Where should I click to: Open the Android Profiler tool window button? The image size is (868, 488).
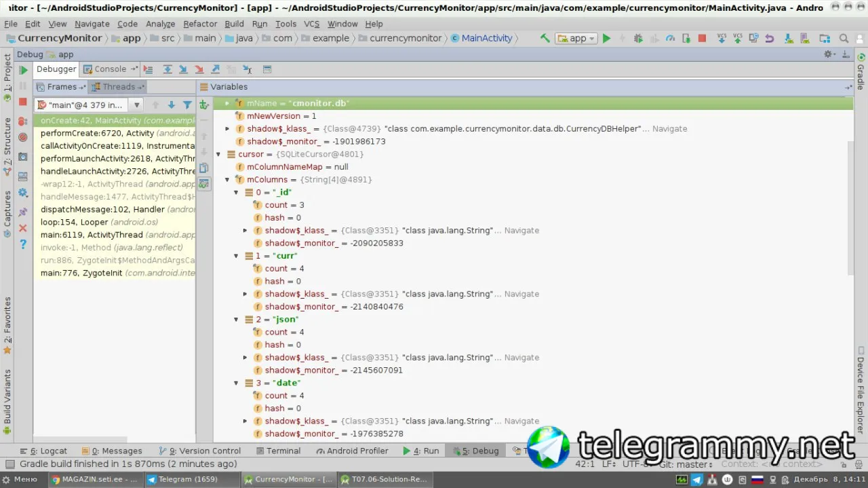pyautogui.click(x=352, y=451)
